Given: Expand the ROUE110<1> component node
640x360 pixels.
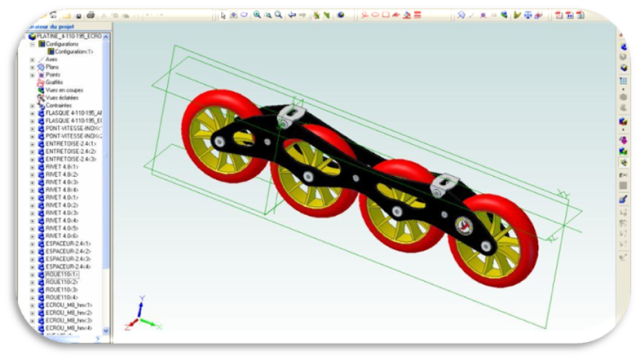Looking at the screenshot, I should click(32, 275).
